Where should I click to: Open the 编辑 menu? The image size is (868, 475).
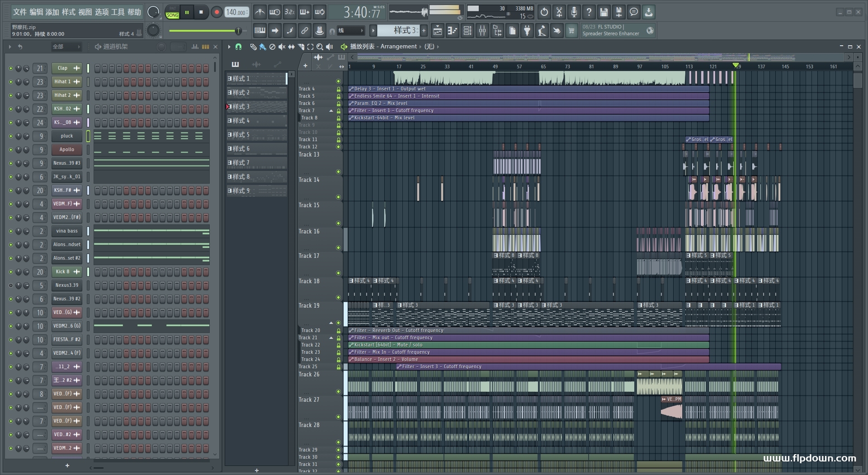tap(36, 12)
